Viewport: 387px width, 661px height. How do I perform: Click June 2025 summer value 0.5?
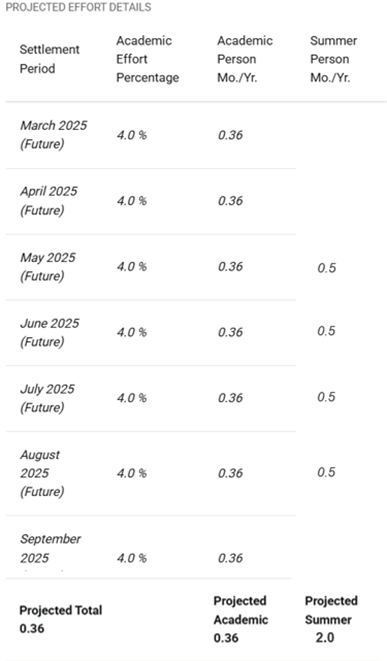[326, 331]
